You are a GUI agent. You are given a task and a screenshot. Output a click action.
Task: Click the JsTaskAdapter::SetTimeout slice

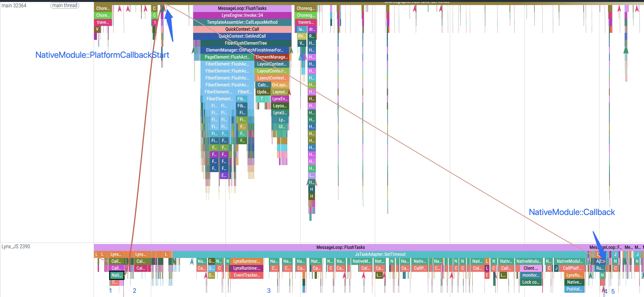pyautogui.click(x=380, y=254)
